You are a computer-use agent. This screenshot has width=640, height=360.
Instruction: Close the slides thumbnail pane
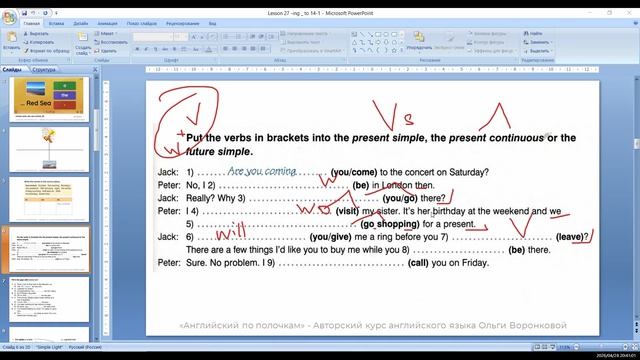pyautogui.click(x=95, y=70)
